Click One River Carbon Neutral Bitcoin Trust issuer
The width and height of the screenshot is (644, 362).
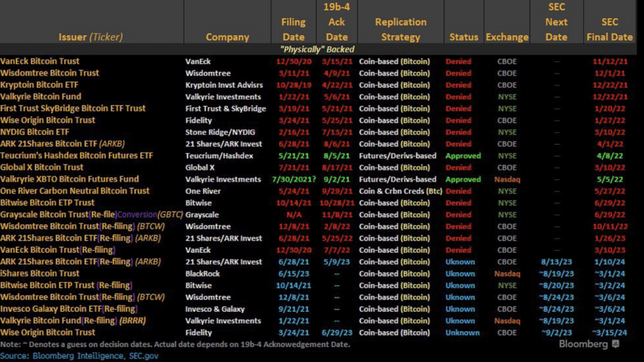click(75, 191)
